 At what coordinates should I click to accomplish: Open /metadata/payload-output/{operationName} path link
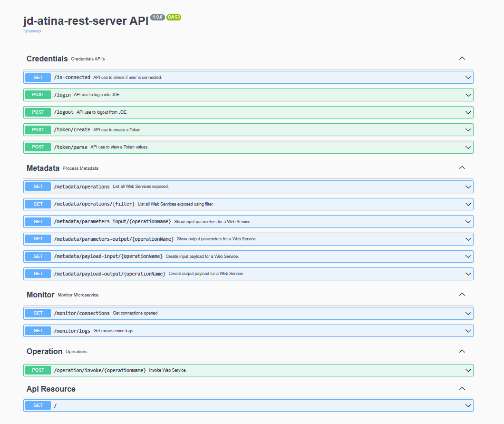[110, 274]
